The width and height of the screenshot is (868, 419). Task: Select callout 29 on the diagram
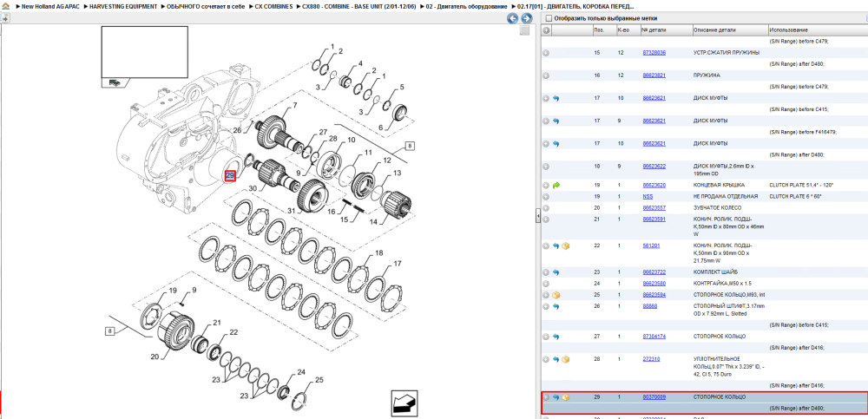230,176
